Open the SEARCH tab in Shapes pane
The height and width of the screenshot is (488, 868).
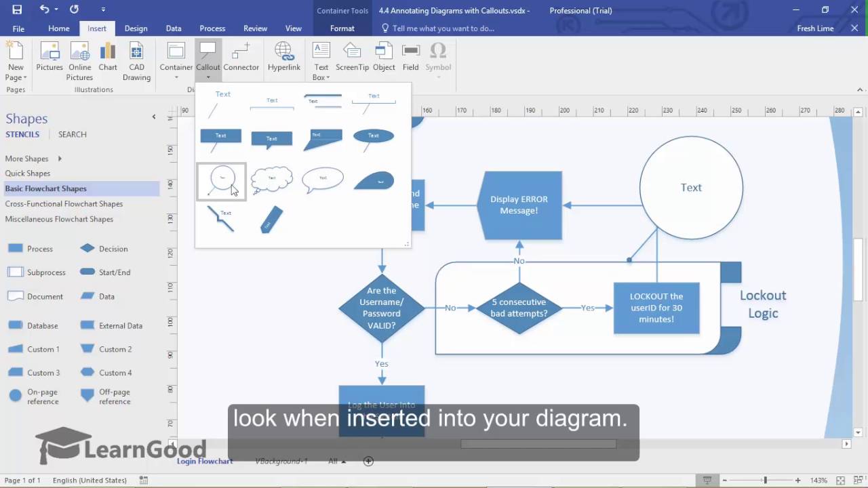(73, 134)
